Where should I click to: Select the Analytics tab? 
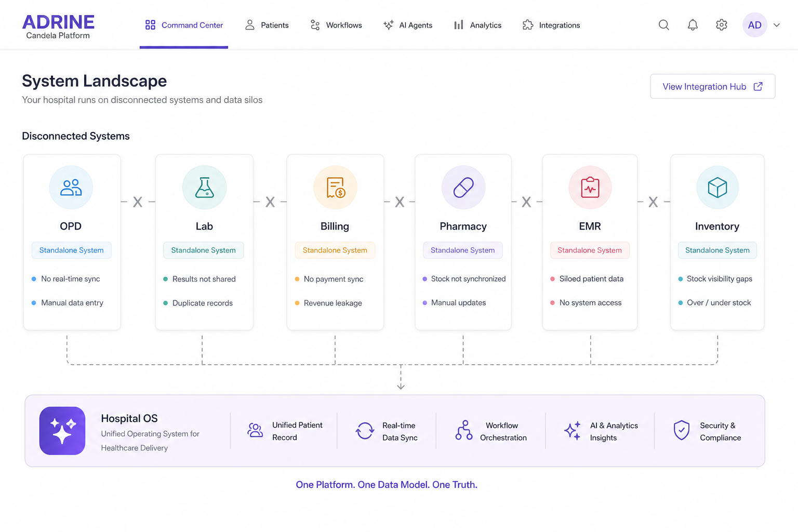[x=477, y=25]
